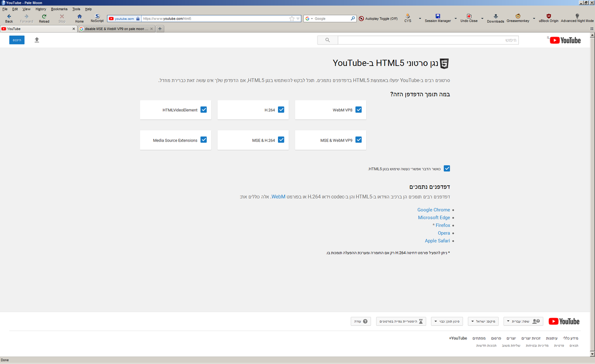Toggle the MSE & H.264 checkbox
The image size is (595, 364).
pyautogui.click(x=281, y=140)
